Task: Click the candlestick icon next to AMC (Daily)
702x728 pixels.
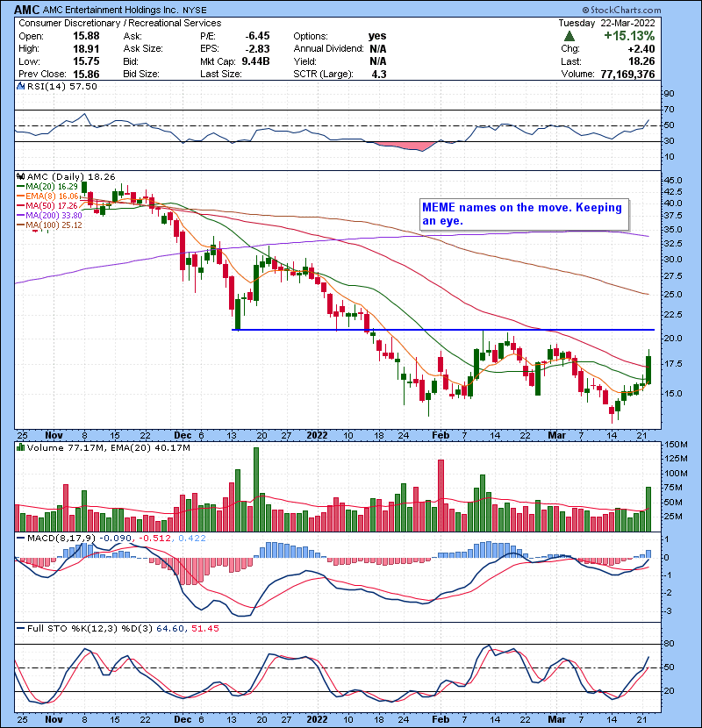Action: [20, 177]
